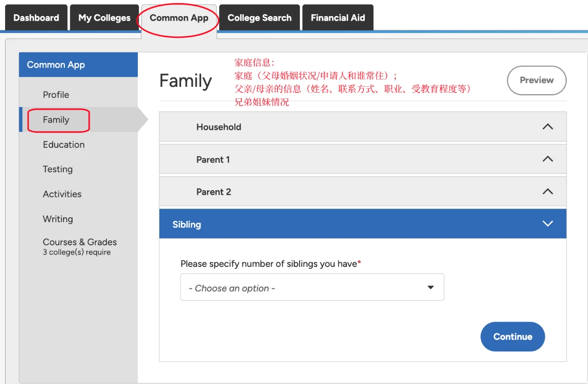Collapse the Household section chevron

[548, 127]
